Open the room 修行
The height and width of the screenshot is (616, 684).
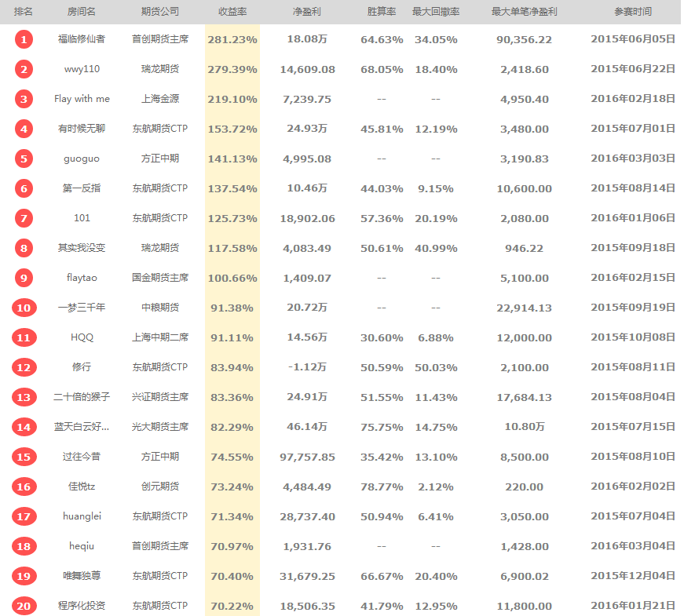[x=82, y=367]
